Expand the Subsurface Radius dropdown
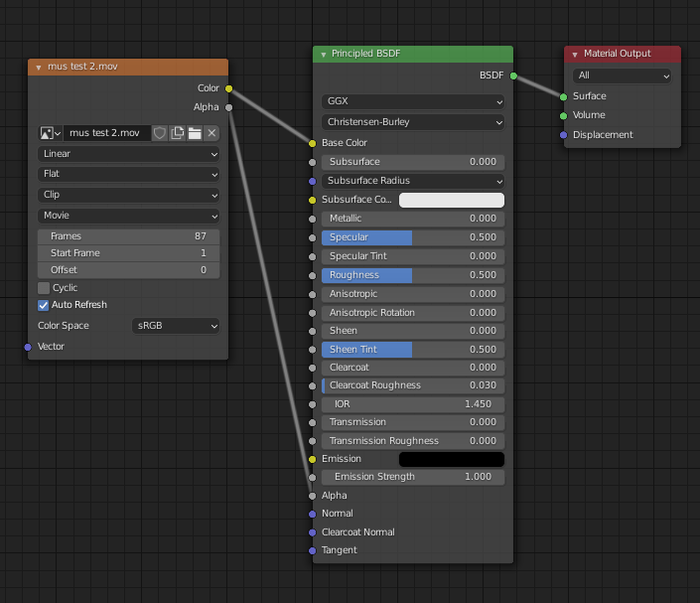 pos(413,181)
